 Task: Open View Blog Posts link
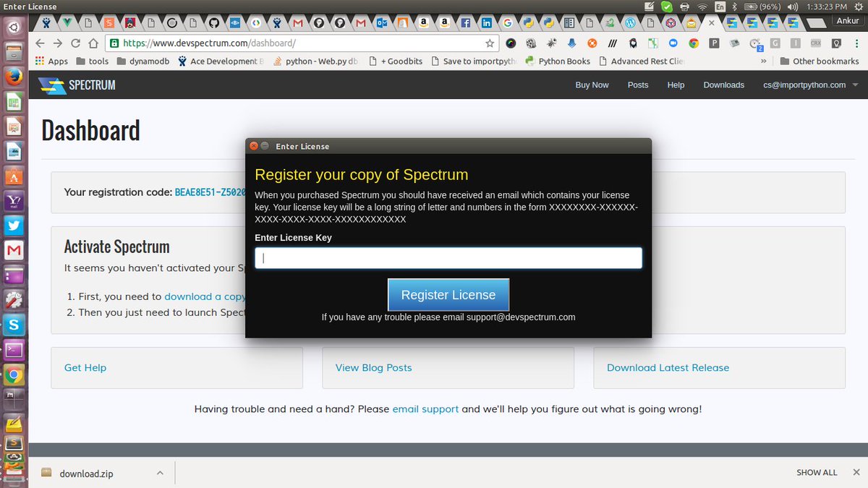[x=373, y=367]
